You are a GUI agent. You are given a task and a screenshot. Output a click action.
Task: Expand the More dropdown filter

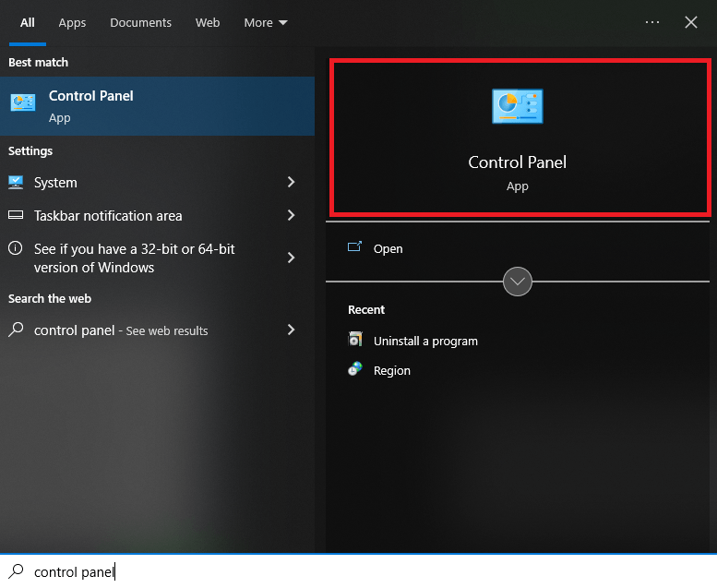point(266,23)
